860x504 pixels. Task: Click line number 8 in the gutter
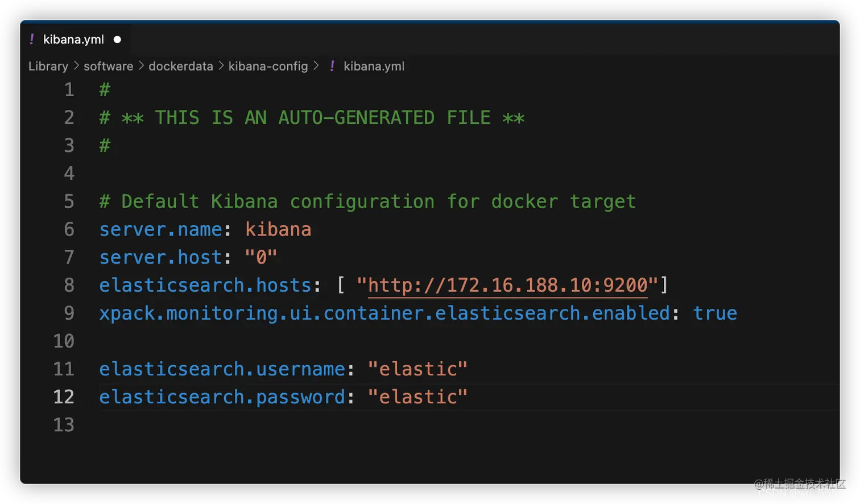pyautogui.click(x=69, y=285)
